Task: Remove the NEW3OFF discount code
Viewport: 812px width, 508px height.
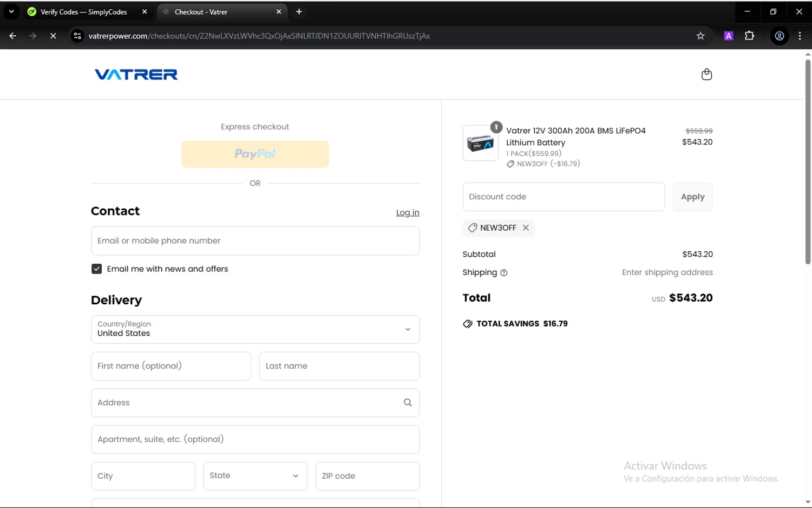Action: point(526,228)
